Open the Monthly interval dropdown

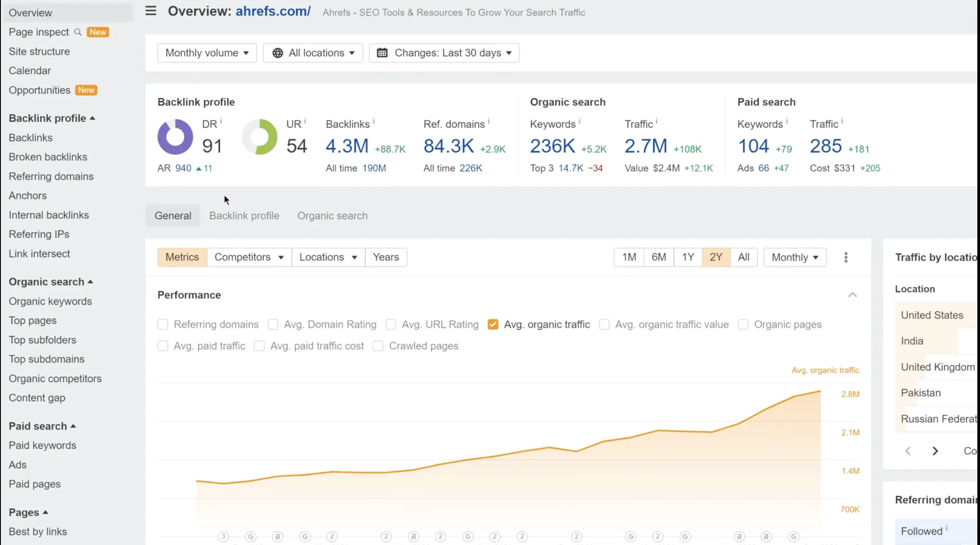[795, 257]
